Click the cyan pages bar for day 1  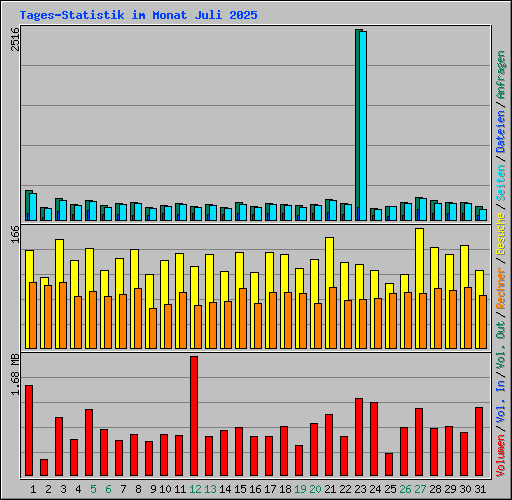click(33, 207)
